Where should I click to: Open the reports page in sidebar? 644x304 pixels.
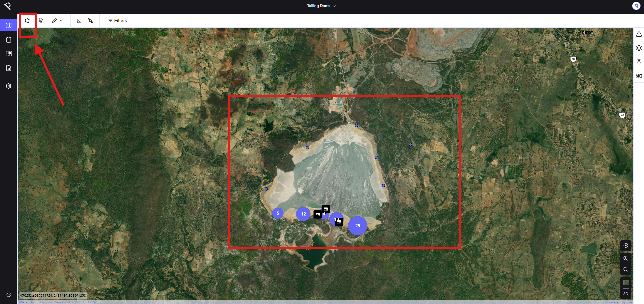point(9,68)
